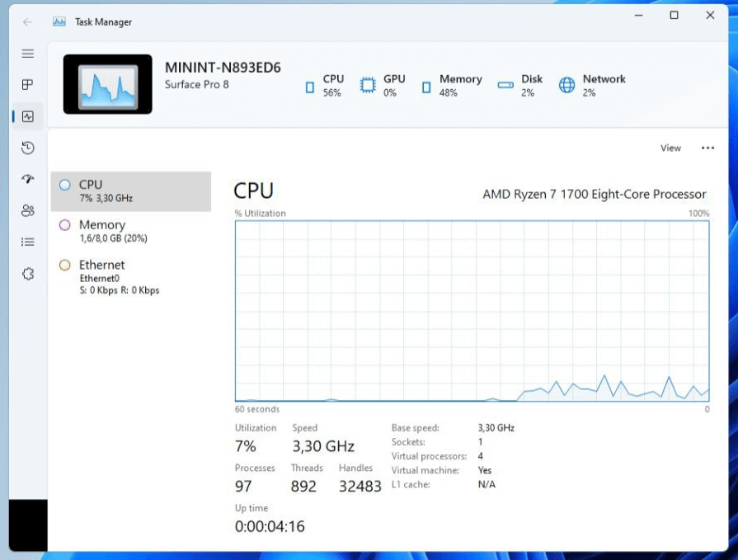The height and width of the screenshot is (560, 738).
Task: Open the Details list icon
Action: [x=28, y=242]
